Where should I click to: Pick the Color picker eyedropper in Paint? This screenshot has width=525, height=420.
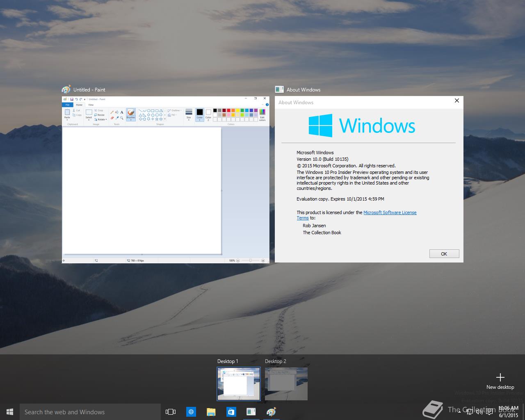click(x=117, y=118)
